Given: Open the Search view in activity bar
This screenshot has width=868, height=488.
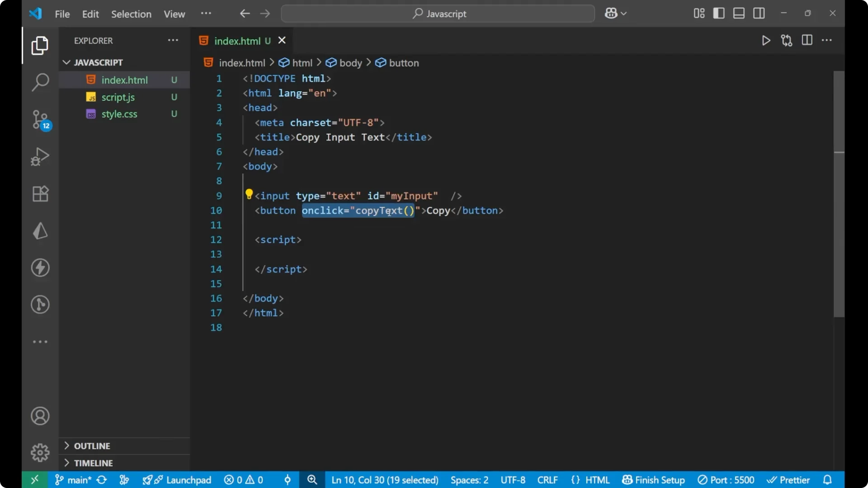Looking at the screenshot, I should click(x=40, y=82).
